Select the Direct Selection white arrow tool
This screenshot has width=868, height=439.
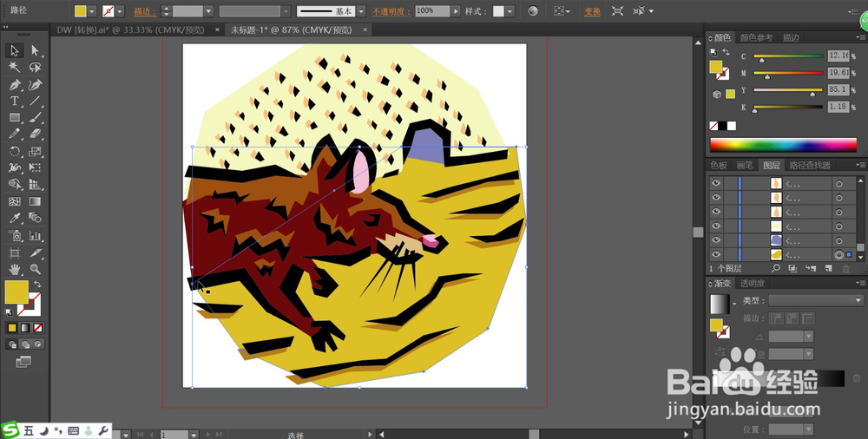[36, 51]
